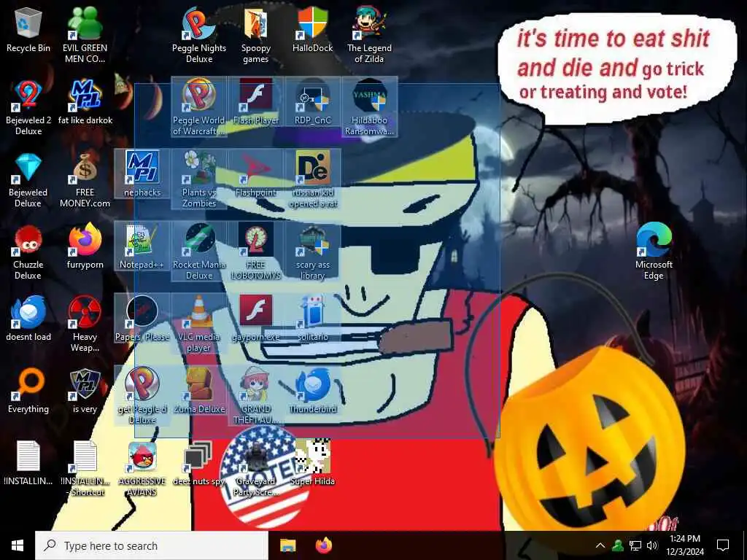Focus the Type here to search box
747x560 pixels.
[x=152, y=545]
